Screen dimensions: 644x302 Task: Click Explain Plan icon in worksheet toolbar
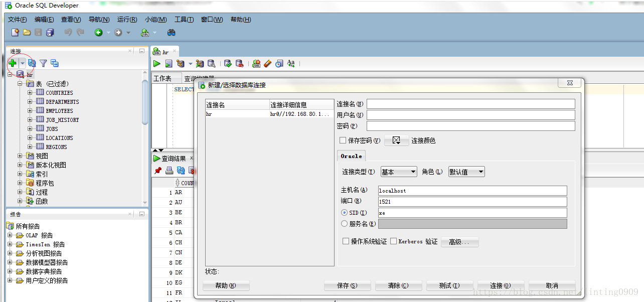point(181,64)
